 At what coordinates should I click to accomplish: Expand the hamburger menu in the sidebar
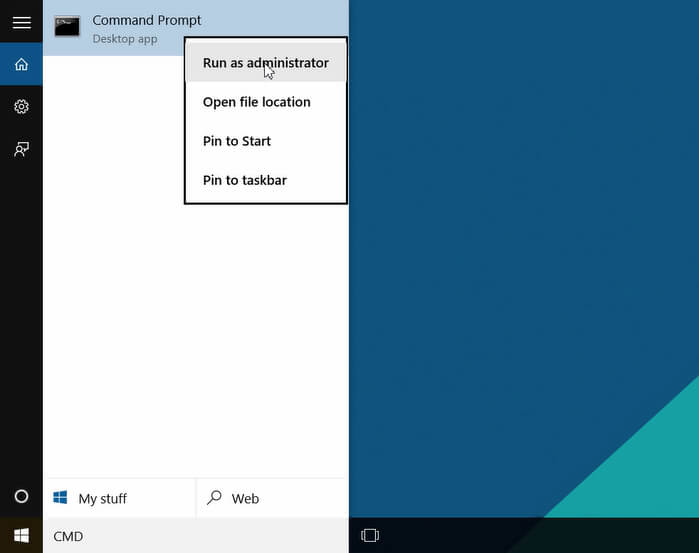tap(21, 22)
